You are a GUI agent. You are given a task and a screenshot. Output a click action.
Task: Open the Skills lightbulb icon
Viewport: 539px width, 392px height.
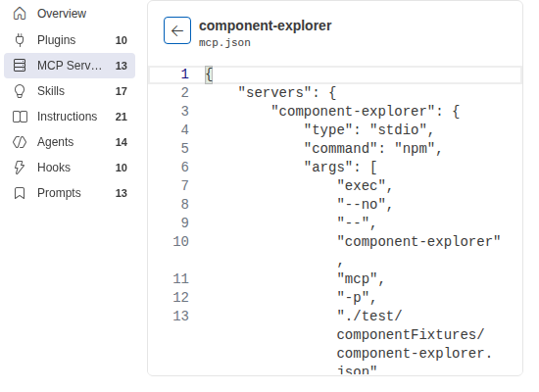[20, 91]
